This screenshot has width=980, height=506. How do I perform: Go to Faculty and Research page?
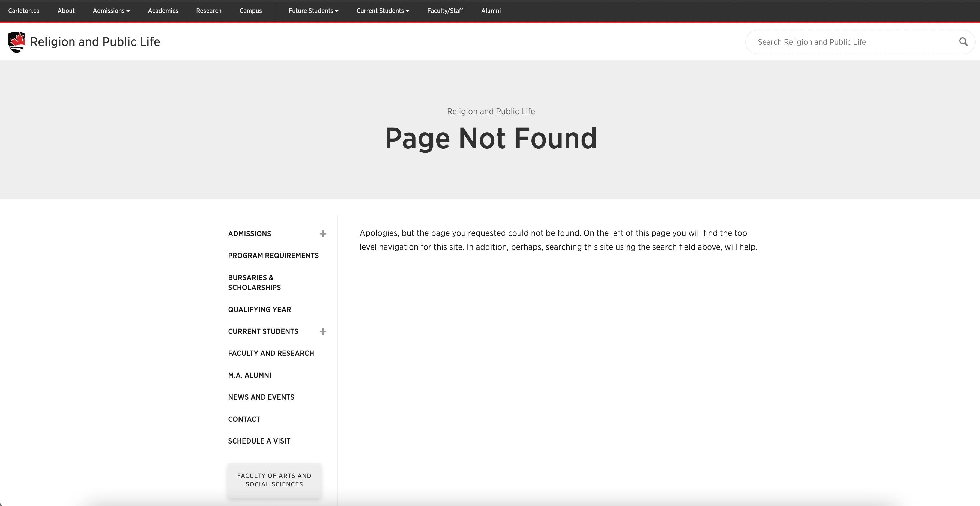tap(271, 354)
